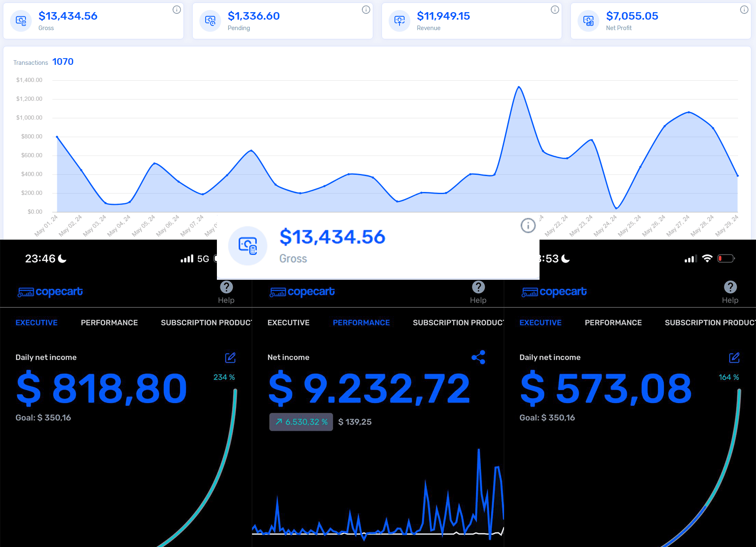Screen dimensions: 756x547
Task: Select Performance tab in right screen
Action: click(x=613, y=322)
